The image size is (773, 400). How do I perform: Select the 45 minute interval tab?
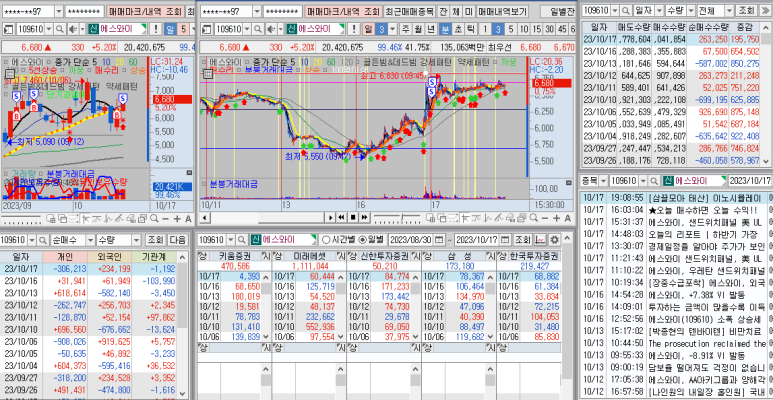[x=562, y=29]
